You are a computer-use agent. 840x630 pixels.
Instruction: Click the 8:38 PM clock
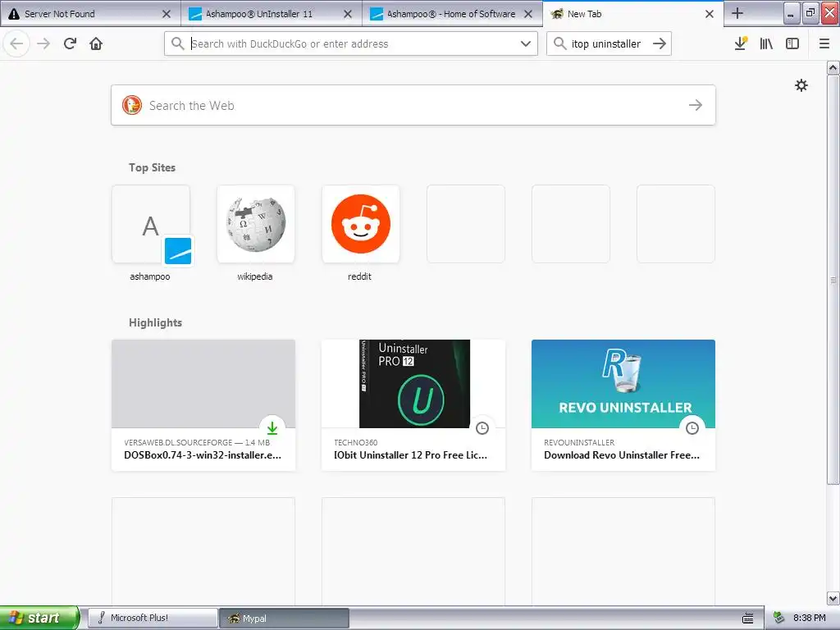pyautogui.click(x=809, y=618)
